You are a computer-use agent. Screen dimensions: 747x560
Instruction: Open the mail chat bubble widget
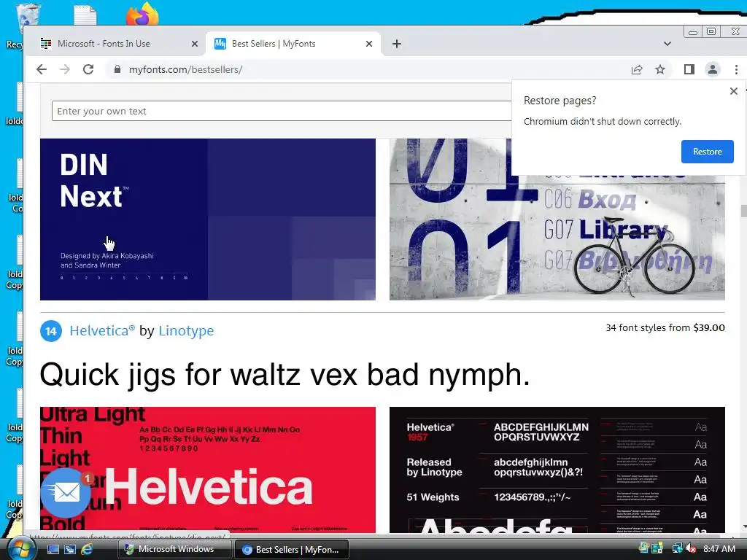[x=66, y=493]
